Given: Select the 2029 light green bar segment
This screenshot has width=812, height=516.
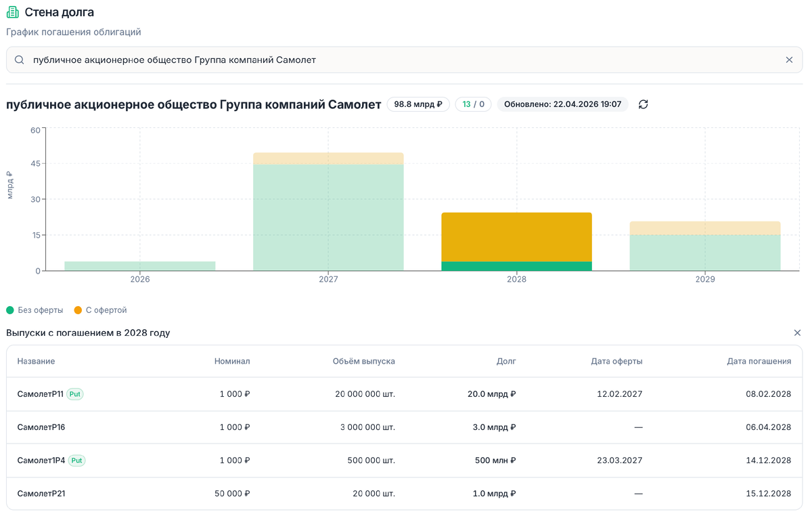Looking at the screenshot, I should 705,253.
